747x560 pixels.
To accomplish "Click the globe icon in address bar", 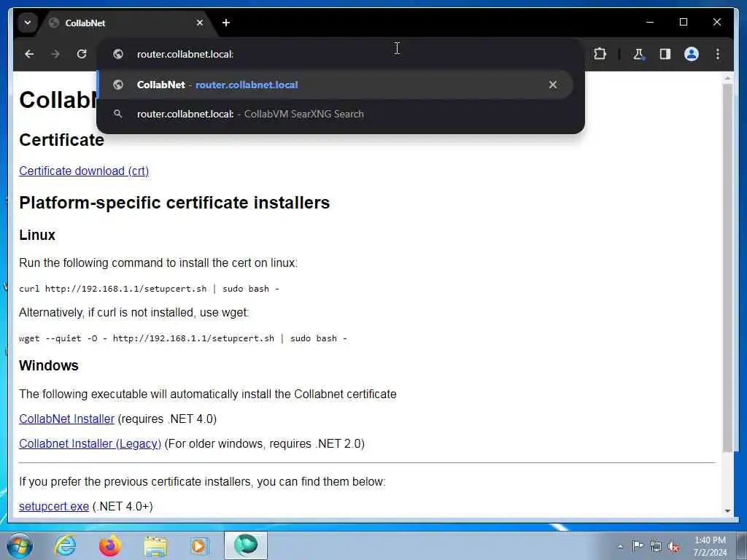I will [x=118, y=54].
